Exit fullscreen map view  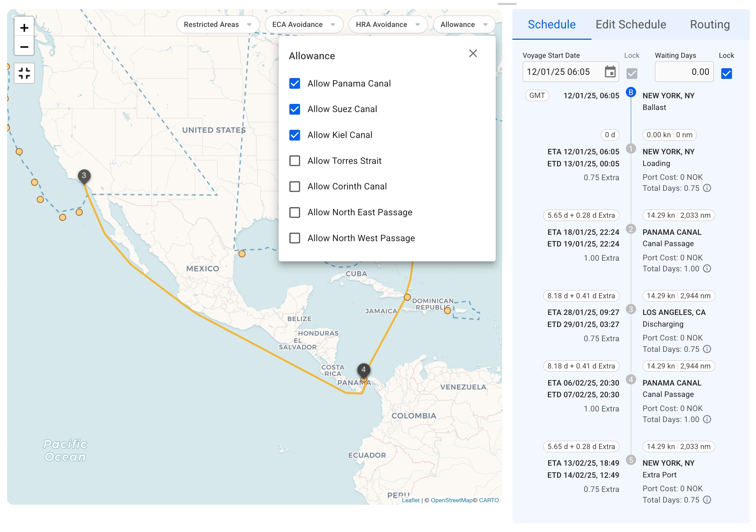point(24,73)
